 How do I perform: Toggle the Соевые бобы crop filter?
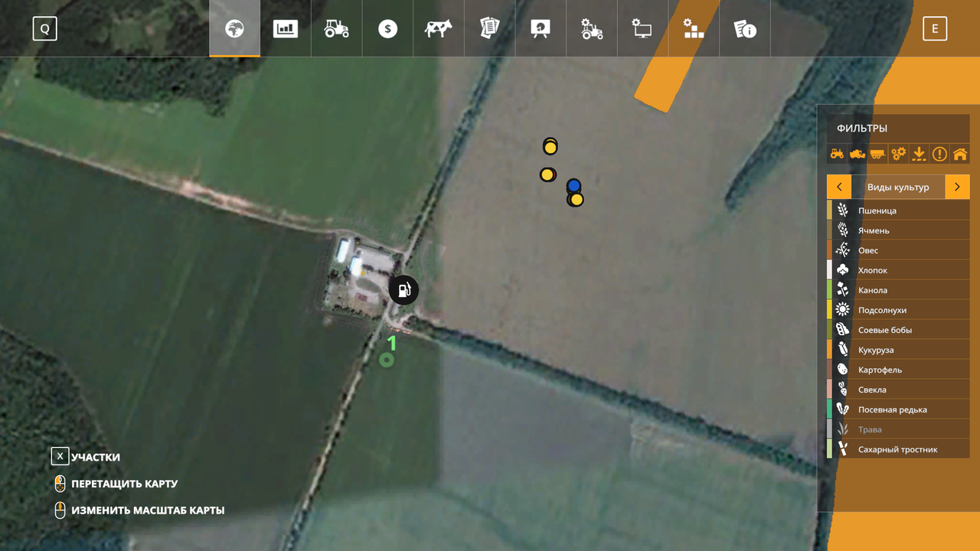tap(898, 330)
